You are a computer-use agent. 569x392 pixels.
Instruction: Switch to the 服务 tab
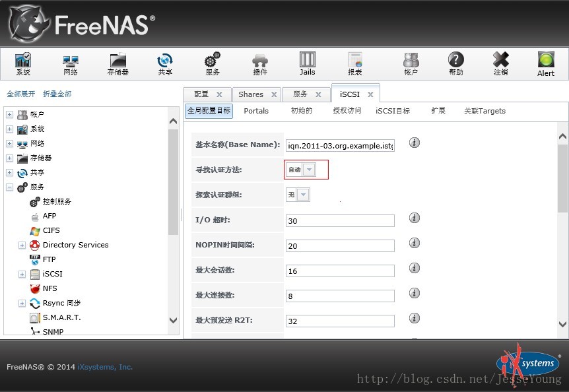click(306, 94)
